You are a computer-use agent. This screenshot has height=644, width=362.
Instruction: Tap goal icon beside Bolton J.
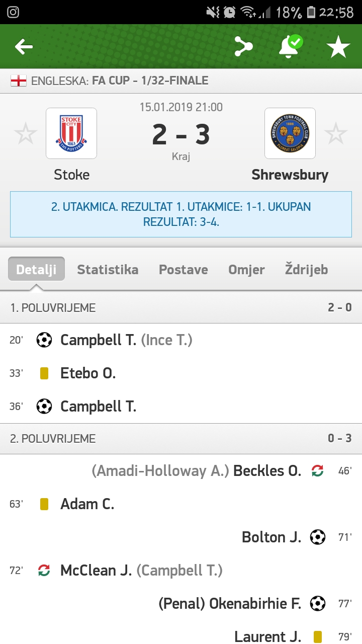[318, 537]
